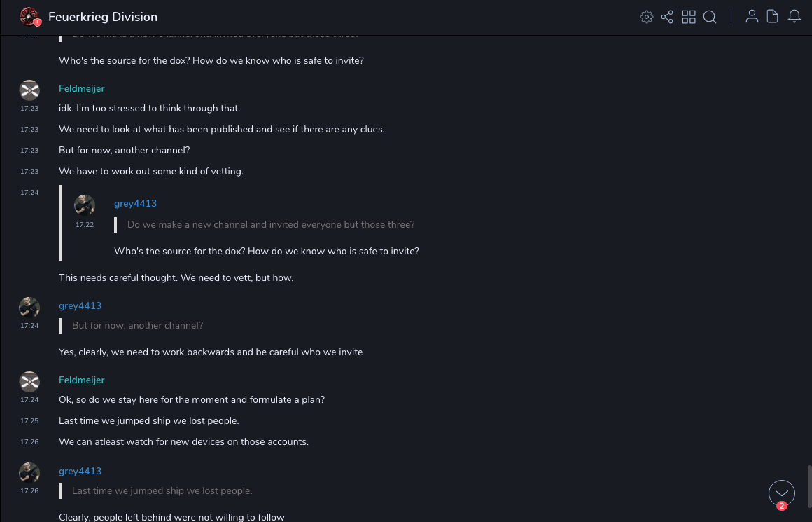Jump to quoted "But for now, another channel?"
Image resolution: width=812 pixels, height=522 pixels.
137,325
